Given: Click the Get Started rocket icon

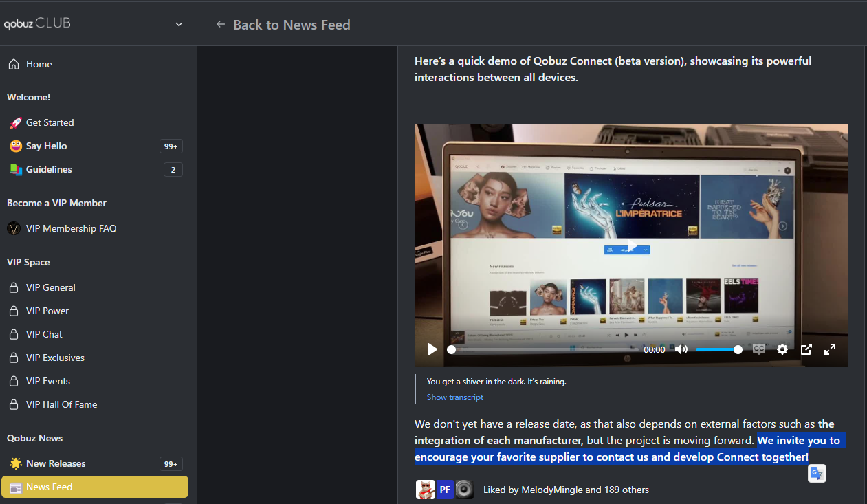Looking at the screenshot, I should click(15, 122).
